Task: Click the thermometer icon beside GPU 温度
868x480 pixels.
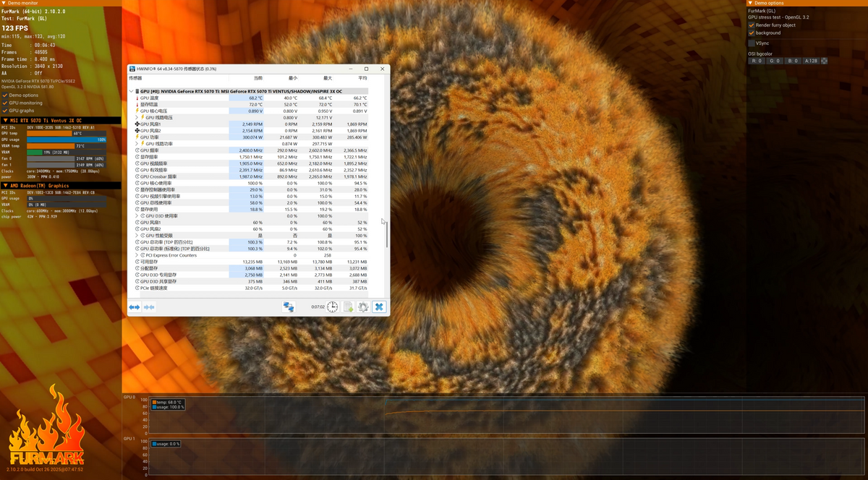Action: click(x=137, y=98)
